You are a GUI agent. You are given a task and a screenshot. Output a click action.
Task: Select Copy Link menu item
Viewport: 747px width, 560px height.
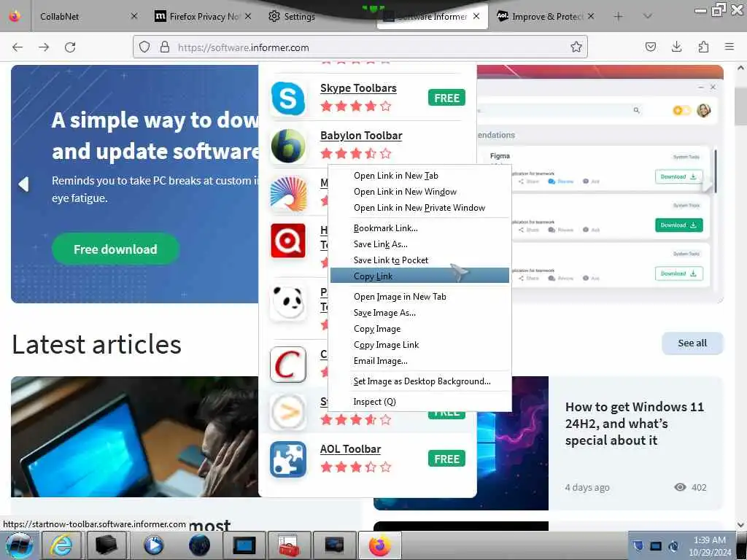pyautogui.click(x=419, y=276)
